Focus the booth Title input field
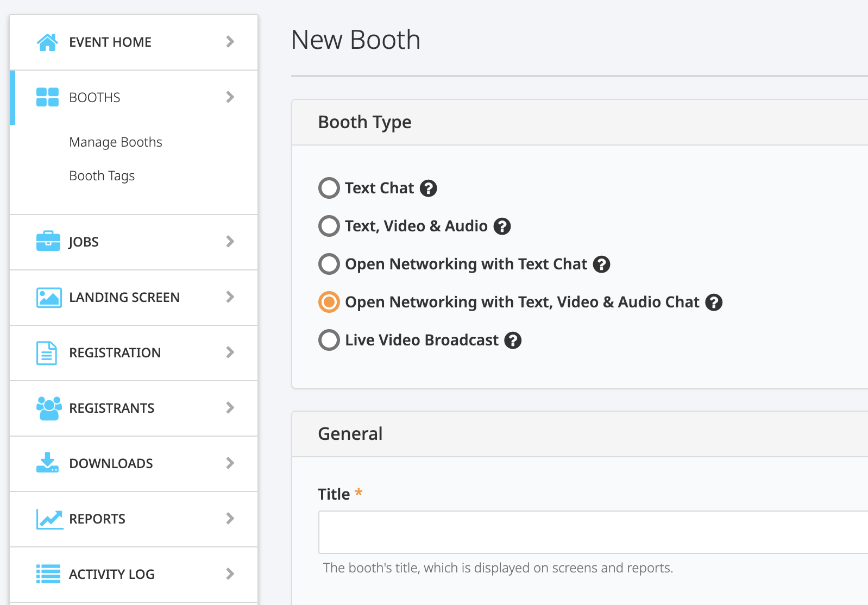Image resolution: width=868 pixels, height=605 pixels. click(592, 532)
